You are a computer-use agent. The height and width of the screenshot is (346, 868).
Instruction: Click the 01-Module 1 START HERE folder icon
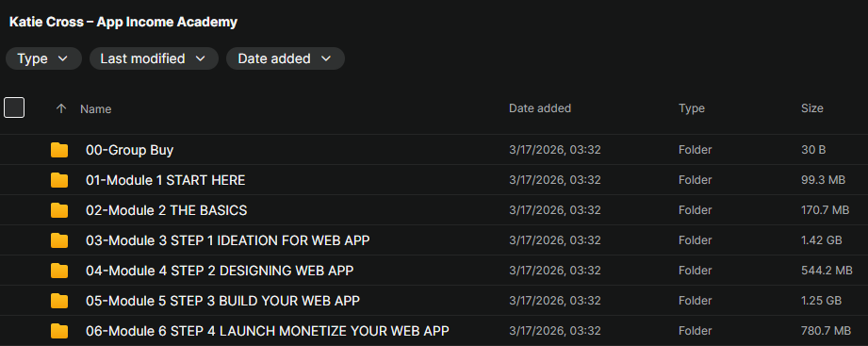[x=59, y=180]
